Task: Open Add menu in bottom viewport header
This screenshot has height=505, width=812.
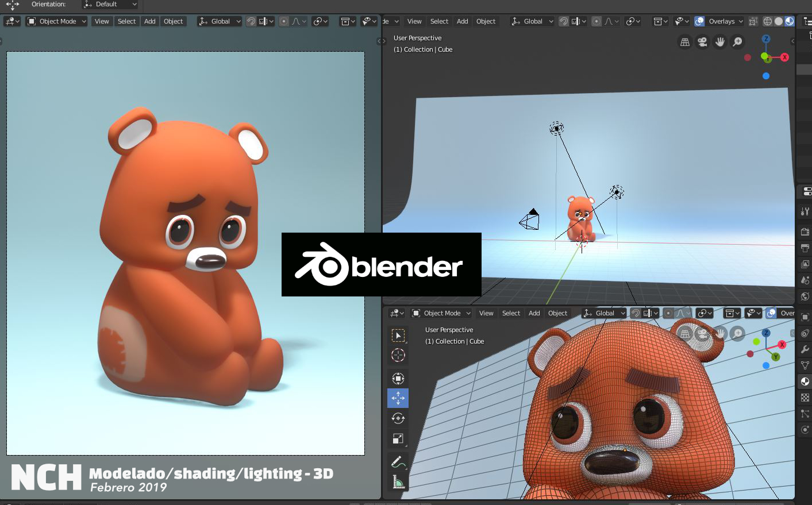Action: pos(534,313)
